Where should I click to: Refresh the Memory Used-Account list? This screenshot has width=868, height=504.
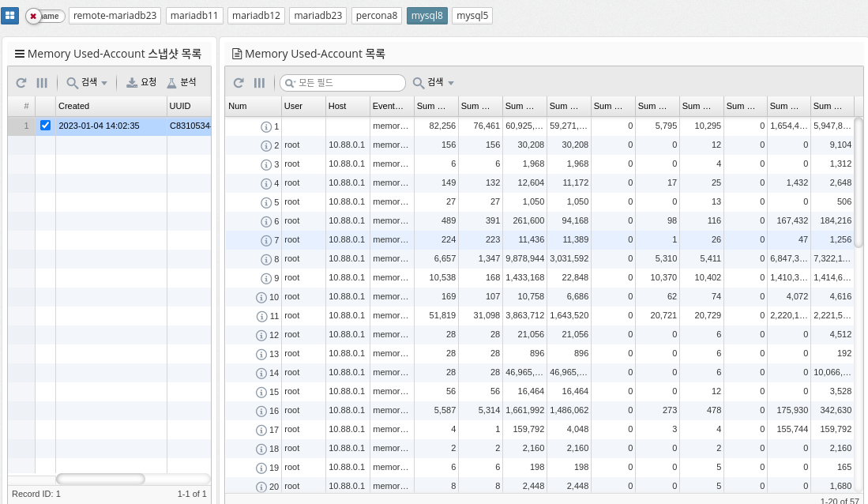(x=239, y=83)
